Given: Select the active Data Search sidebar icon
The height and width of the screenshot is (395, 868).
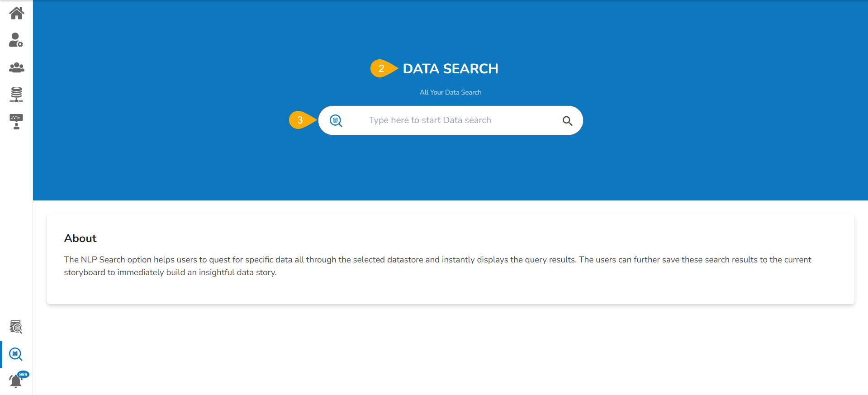Looking at the screenshot, I should (x=16, y=354).
